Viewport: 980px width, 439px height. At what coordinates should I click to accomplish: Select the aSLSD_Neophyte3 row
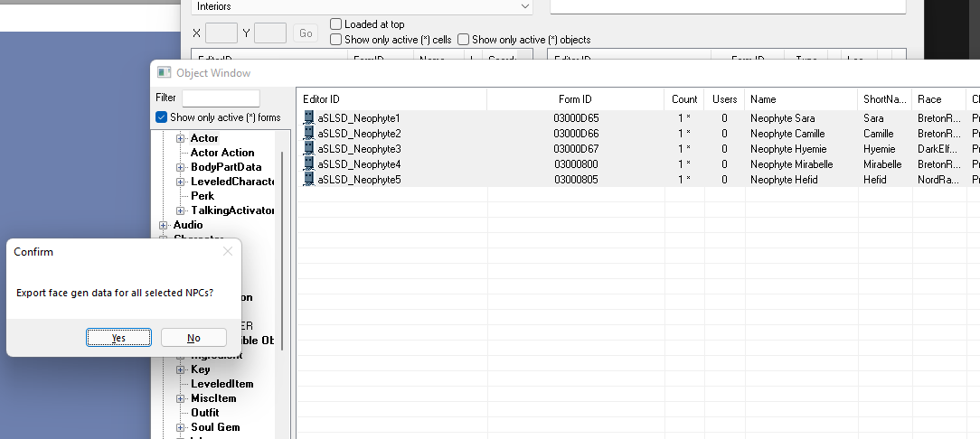click(637, 149)
